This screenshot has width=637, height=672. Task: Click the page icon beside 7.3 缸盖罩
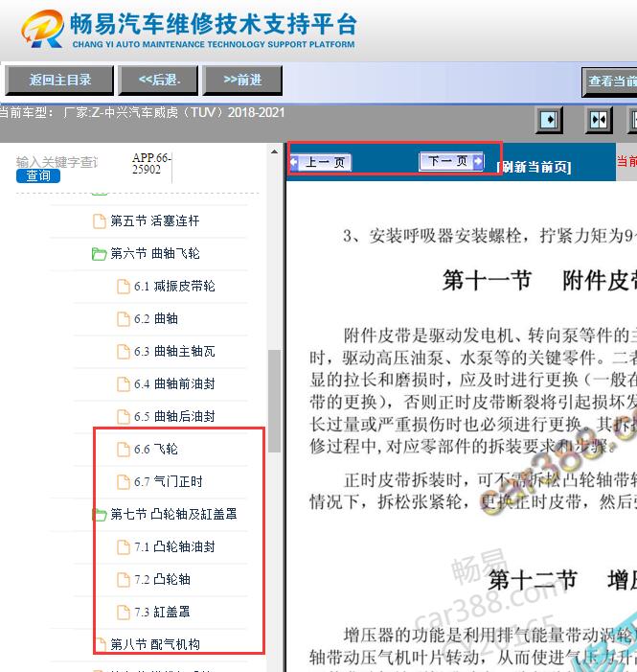pyautogui.click(x=124, y=612)
